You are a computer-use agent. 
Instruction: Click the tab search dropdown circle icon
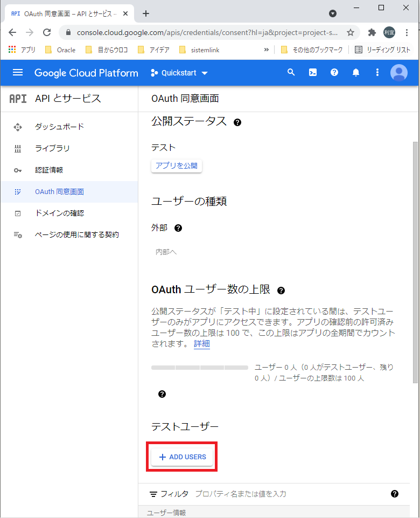tap(333, 13)
